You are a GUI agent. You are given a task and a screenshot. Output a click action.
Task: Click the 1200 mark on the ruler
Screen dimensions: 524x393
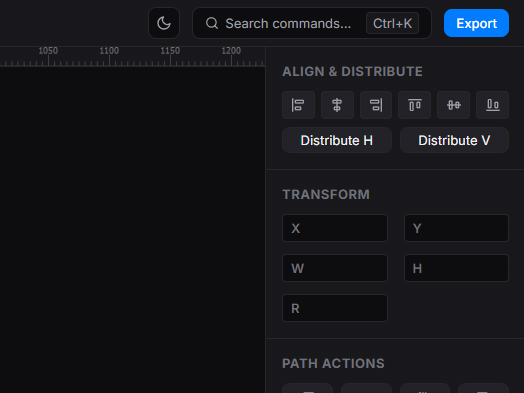click(231, 51)
